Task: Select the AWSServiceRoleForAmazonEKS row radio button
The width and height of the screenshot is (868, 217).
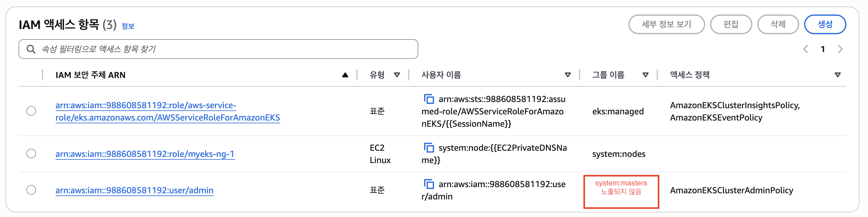Action: click(31, 111)
